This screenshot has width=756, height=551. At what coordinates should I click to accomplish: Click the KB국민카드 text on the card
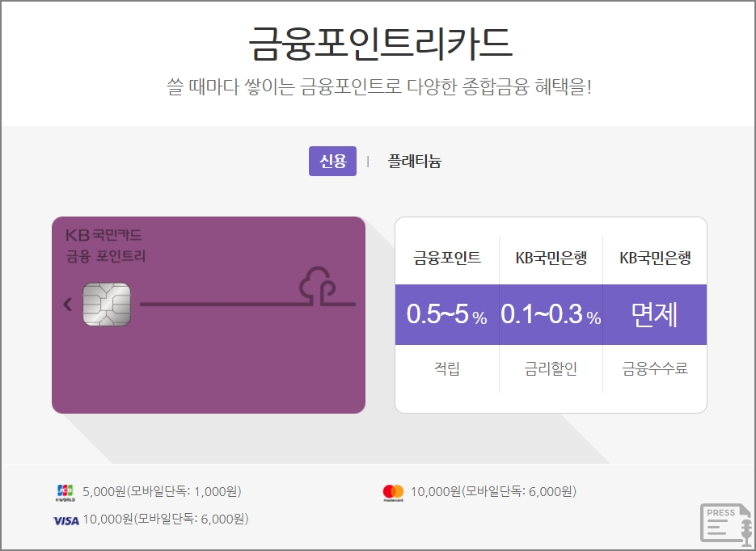pyautogui.click(x=103, y=235)
